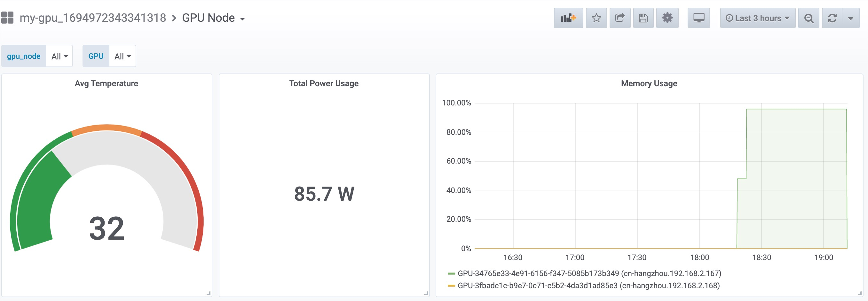
Task: Open the my-gpu_1694972343341318 folder link
Action: tap(93, 18)
